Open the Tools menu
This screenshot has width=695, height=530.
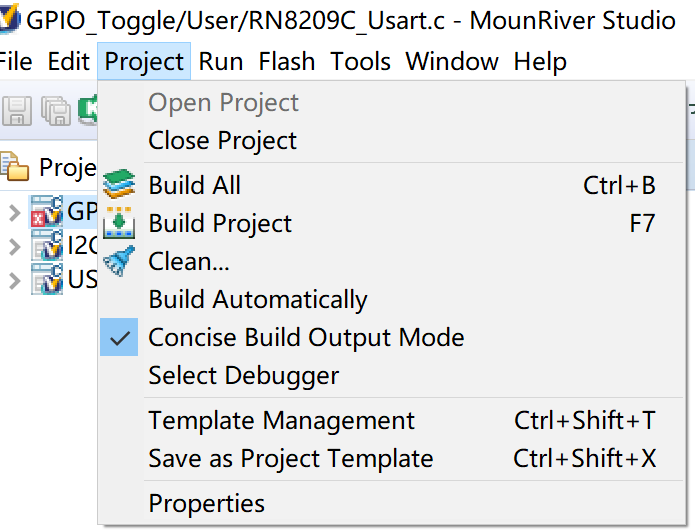[x=360, y=62]
